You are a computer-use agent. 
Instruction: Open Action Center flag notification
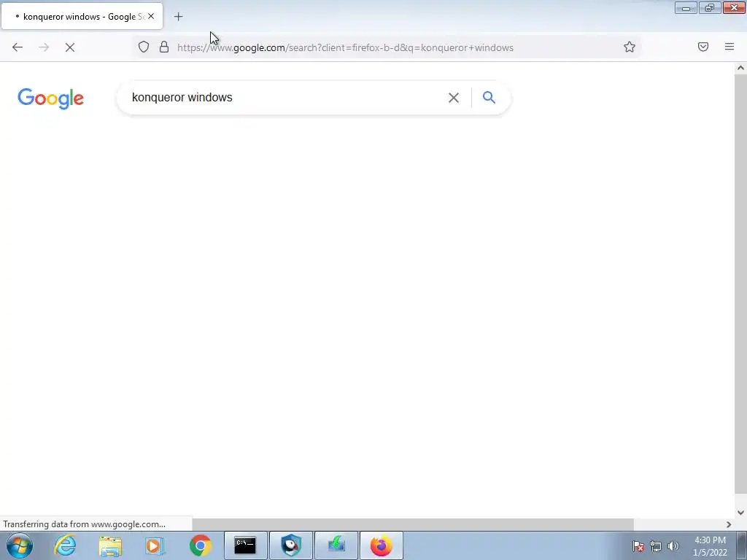click(x=638, y=546)
